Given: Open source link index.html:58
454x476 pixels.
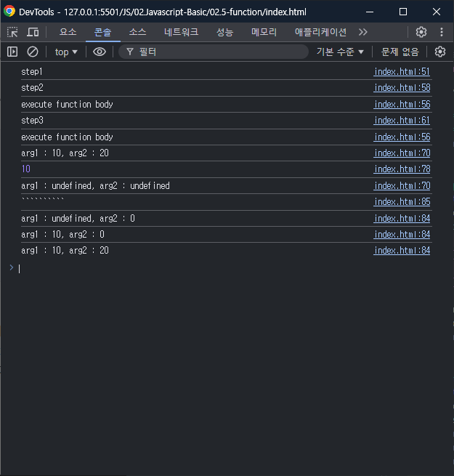Looking at the screenshot, I should pyautogui.click(x=402, y=88).
